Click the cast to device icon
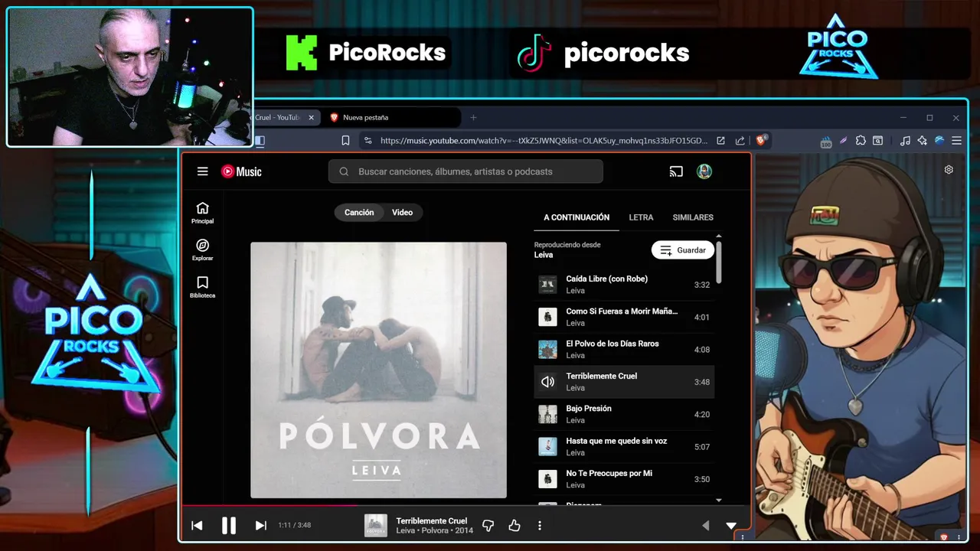Viewport: 980px width, 551px height. click(x=676, y=171)
